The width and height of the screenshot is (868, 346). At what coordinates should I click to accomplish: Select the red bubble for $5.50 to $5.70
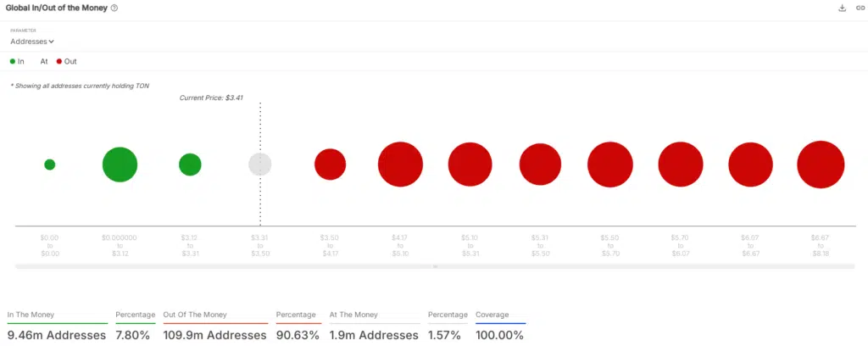click(610, 165)
